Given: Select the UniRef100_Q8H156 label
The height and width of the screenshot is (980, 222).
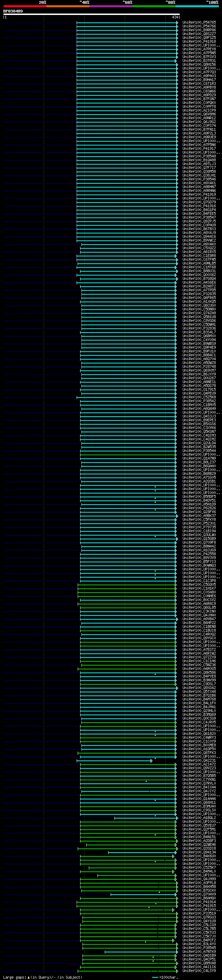Looking at the screenshot, I should (199, 64).
